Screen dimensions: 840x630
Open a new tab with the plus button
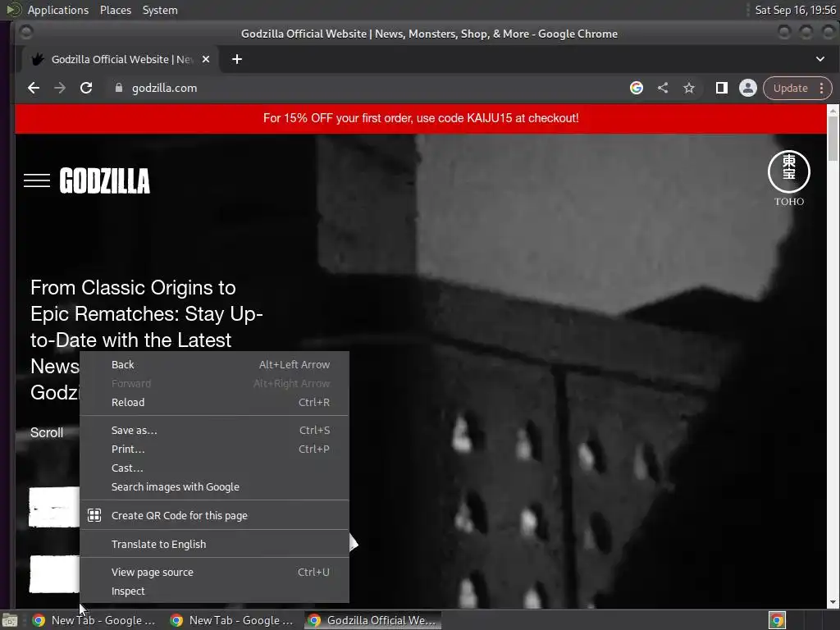(x=237, y=59)
